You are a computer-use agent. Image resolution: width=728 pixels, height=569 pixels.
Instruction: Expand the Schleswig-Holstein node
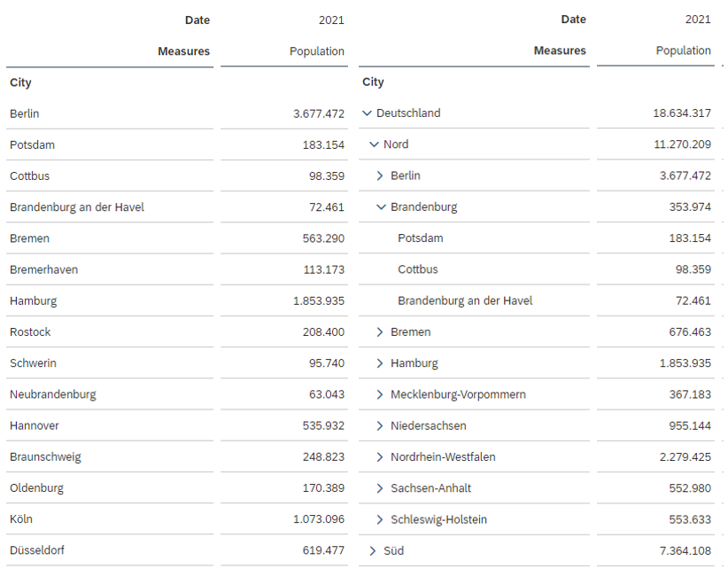click(x=381, y=519)
